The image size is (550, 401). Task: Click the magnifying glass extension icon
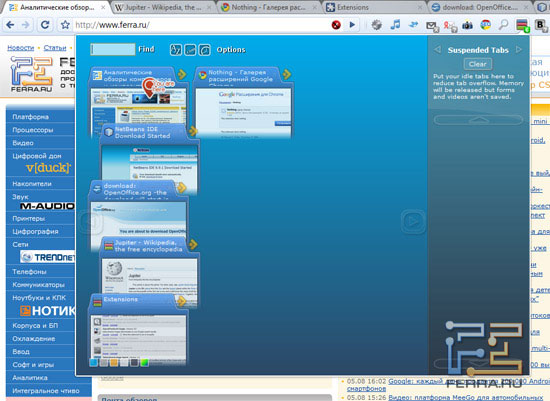(x=504, y=25)
